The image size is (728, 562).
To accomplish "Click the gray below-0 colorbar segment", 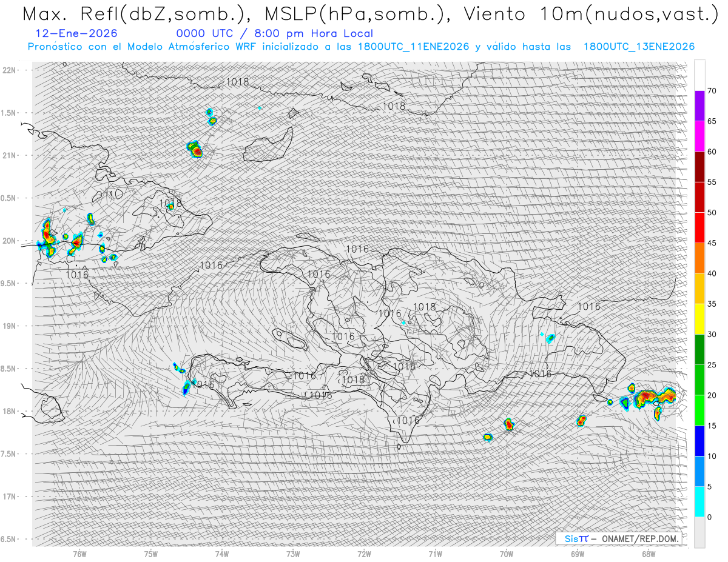I will click(699, 532).
